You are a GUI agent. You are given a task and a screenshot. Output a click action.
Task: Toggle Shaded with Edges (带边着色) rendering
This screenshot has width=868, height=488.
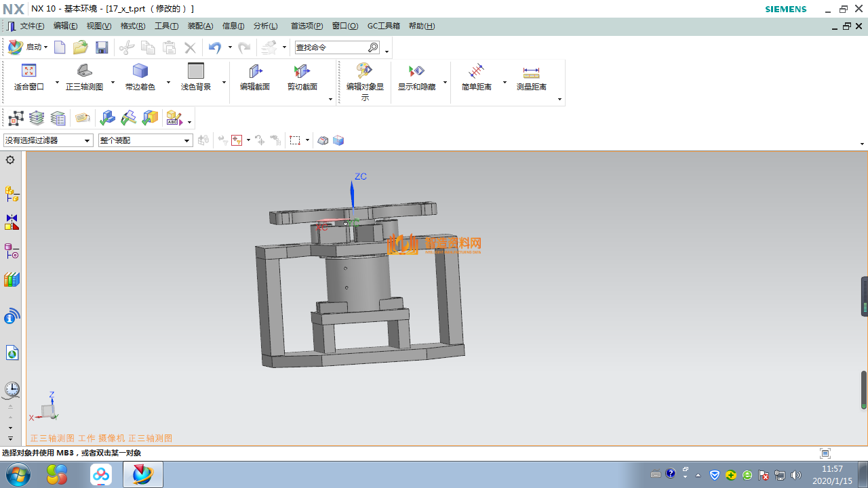click(x=140, y=77)
